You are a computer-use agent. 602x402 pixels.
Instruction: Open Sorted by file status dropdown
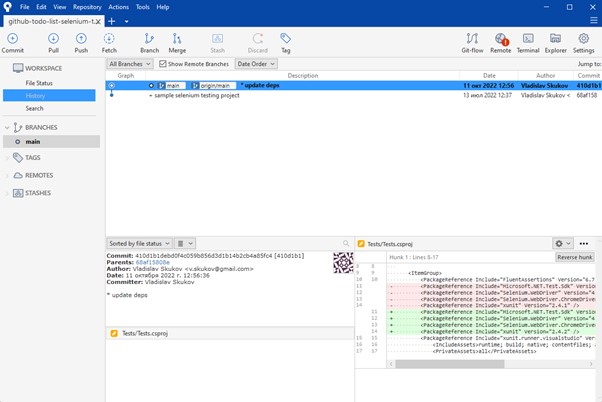click(139, 243)
